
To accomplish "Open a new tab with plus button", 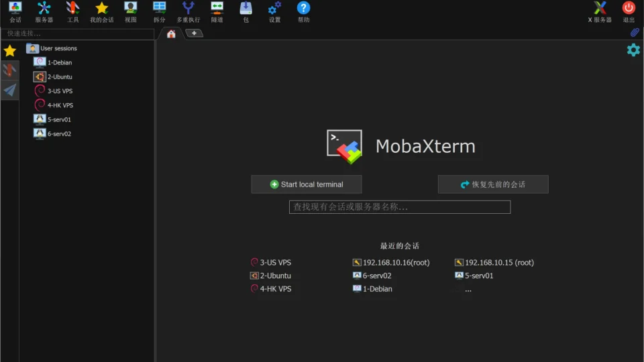I will [195, 34].
